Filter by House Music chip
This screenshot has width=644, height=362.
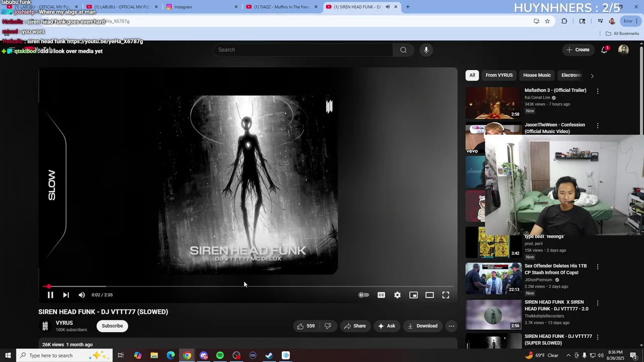coord(537,75)
